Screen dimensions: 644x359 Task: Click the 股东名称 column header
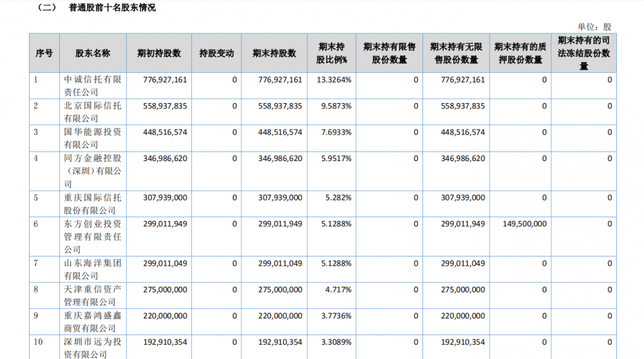point(93,53)
